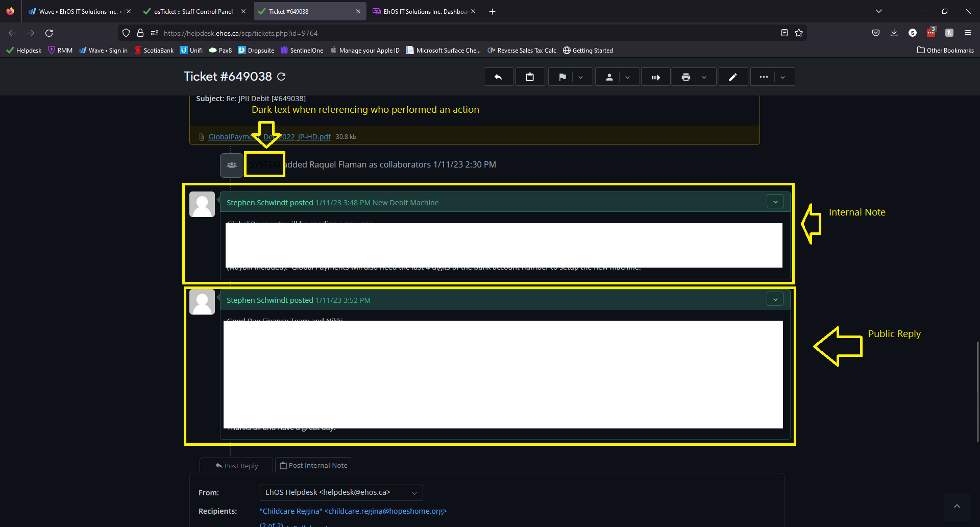Viewport: 980px width, 527px height.
Task: Edit ticket using the pencil icon
Action: coord(733,77)
